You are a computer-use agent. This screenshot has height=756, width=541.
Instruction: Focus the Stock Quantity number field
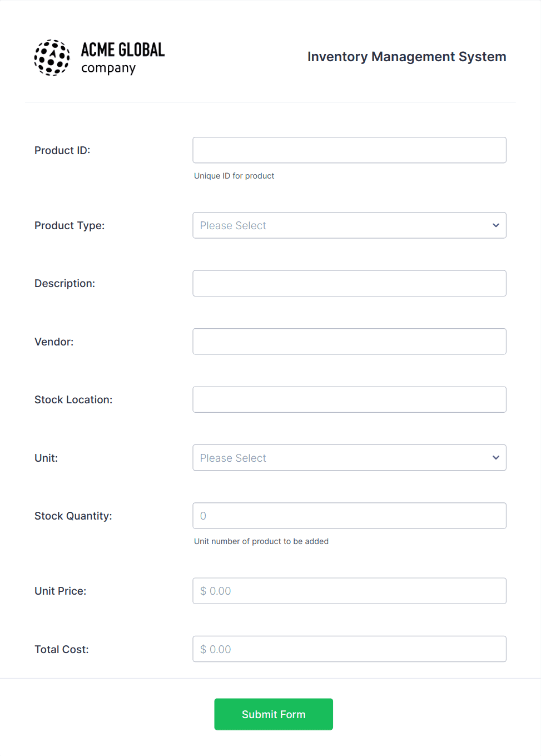point(349,516)
